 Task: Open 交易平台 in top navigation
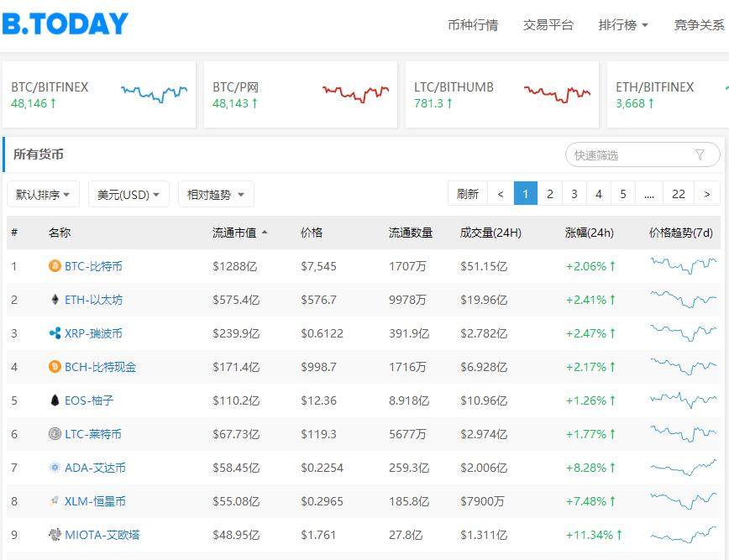(548, 24)
